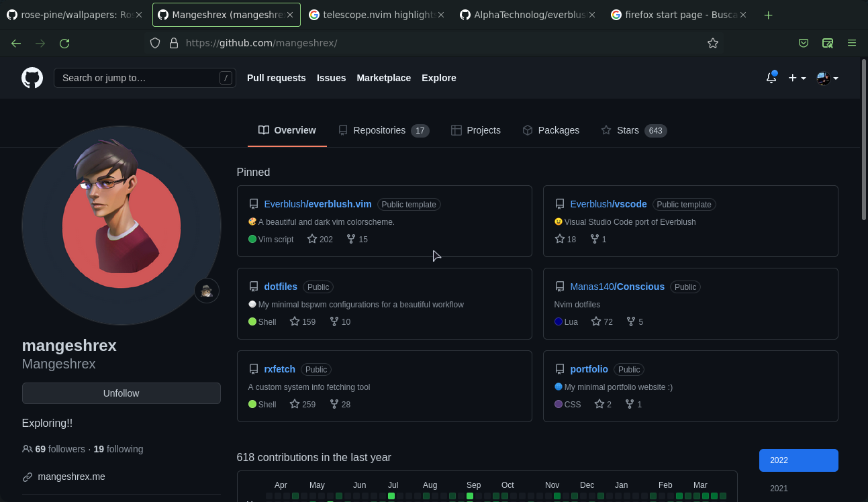This screenshot has width=868, height=502.
Task: Click the fork count 15 on everblush.vim
Action: [357, 239]
